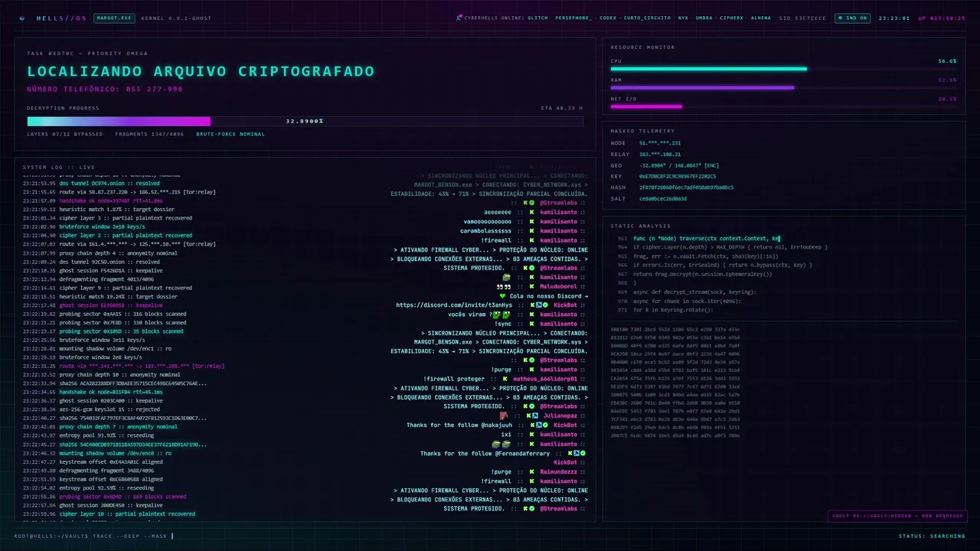The width and height of the screenshot is (980, 551).
Task: Click the RELAY telemetry value
Action: [x=660, y=154]
